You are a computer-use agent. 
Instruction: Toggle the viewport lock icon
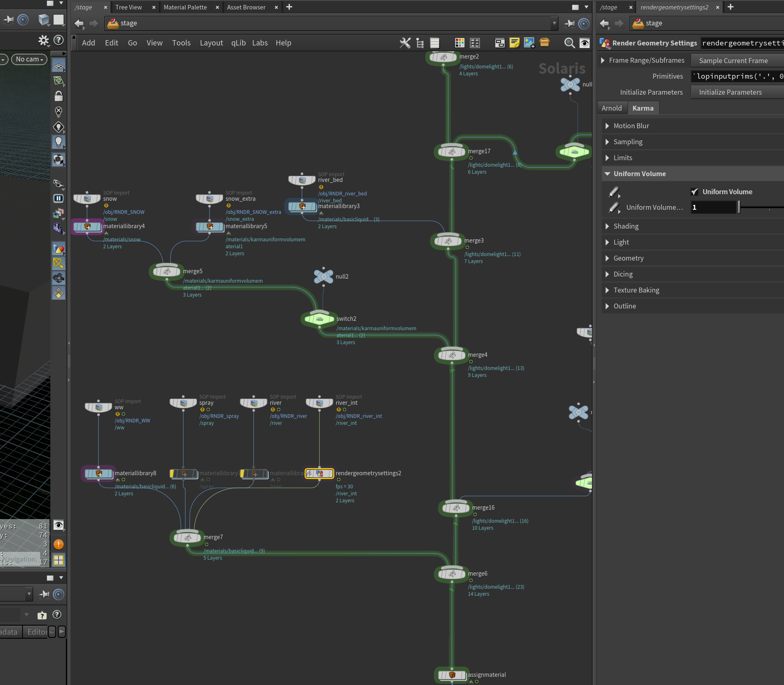coord(59,96)
